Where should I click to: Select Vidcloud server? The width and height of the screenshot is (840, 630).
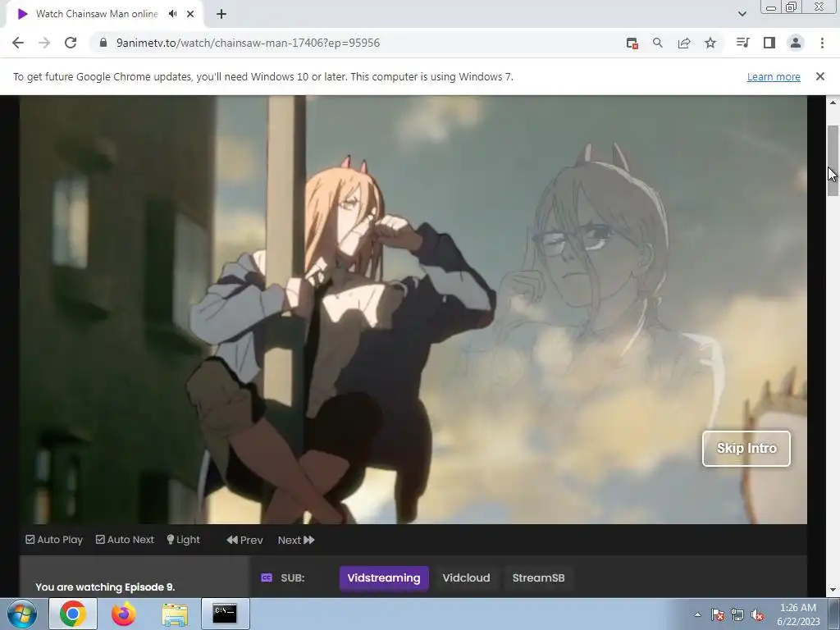466,578
